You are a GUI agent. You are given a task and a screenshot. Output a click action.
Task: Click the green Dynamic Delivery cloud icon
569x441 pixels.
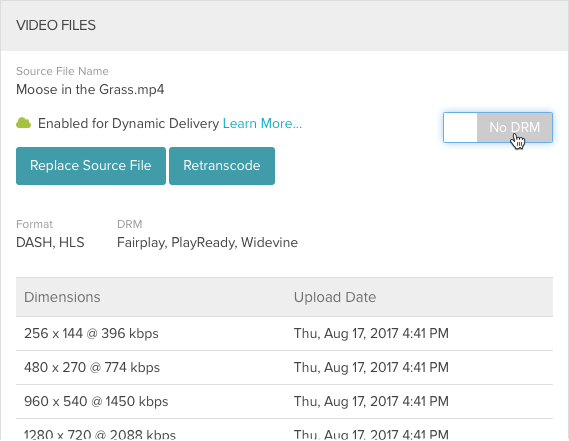[24, 123]
